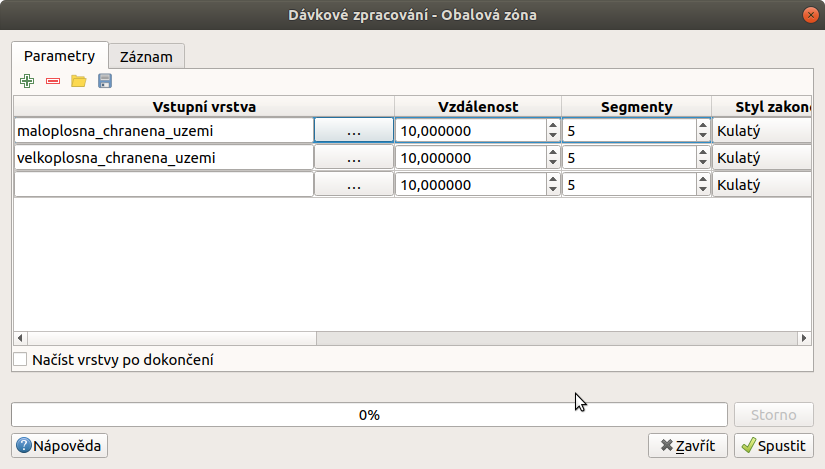825x469 pixels.
Task: Open the Kulatý style dropdown in the velkoplosna row
Action: [762, 158]
